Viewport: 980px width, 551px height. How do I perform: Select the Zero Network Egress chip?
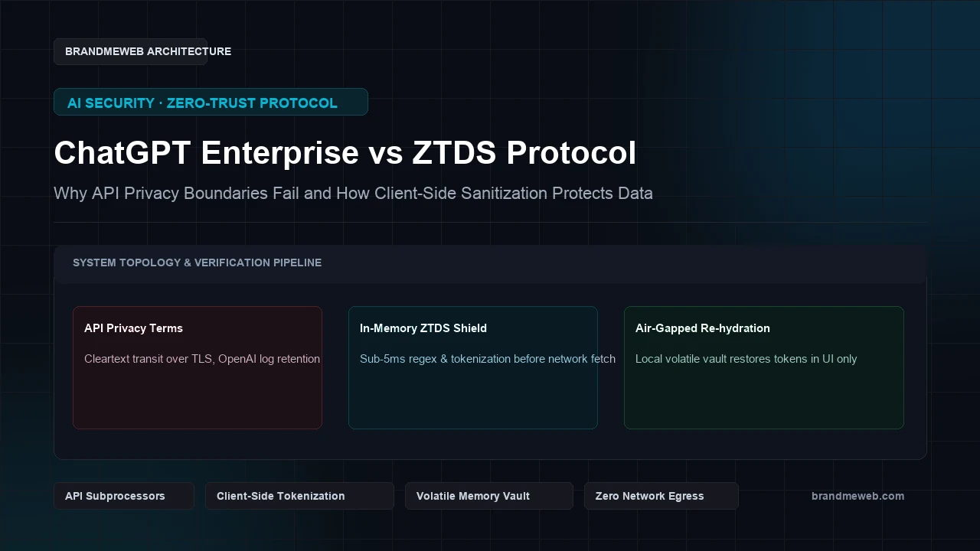tap(661, 496)
